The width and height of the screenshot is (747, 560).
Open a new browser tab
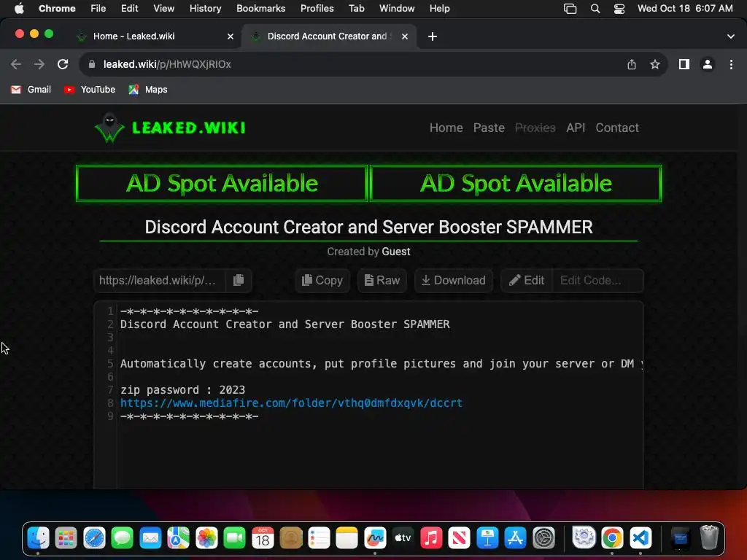pyautogui.click(x=433, y=36)
